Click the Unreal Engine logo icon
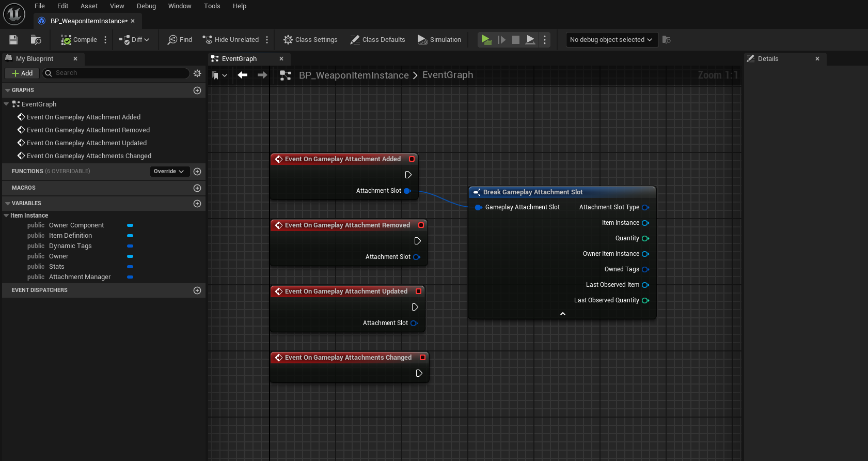The height and width of the screenshot is (461, 868). [14, 14]
